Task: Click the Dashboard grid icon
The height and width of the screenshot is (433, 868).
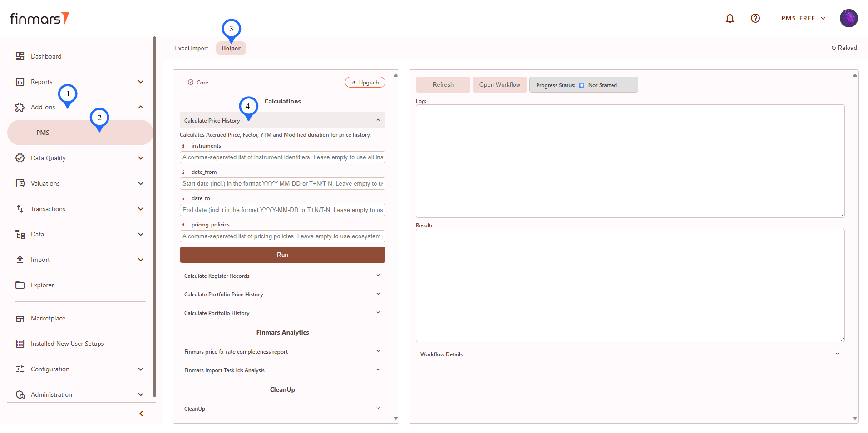Action: (x=20, y=56)
